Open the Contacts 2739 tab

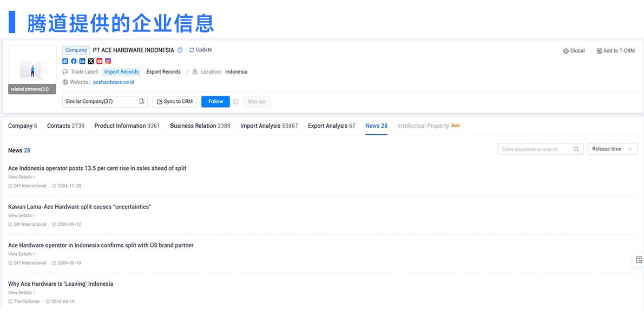pos(65,126)
